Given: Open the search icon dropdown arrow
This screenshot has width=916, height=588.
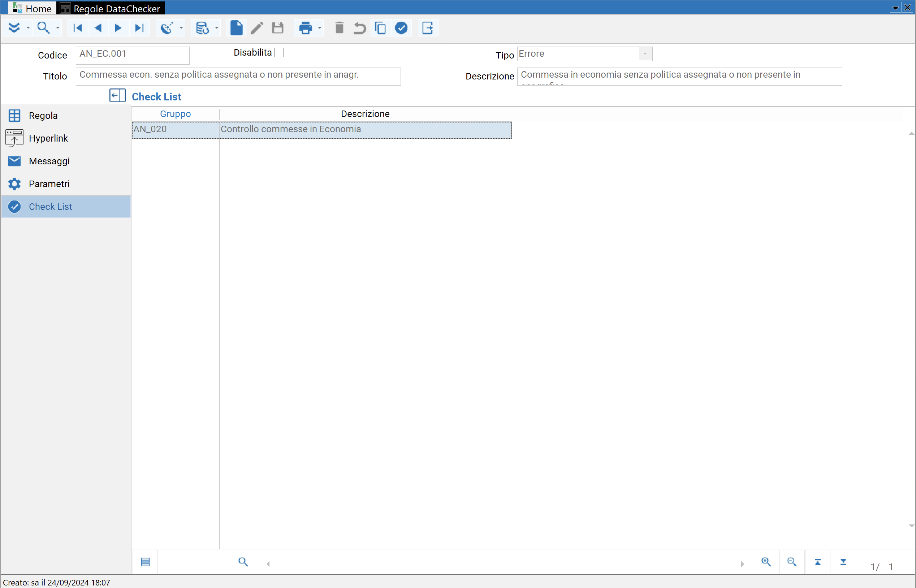Looking at the screenshot, I should pyautogui.click(x=58, y=28).
